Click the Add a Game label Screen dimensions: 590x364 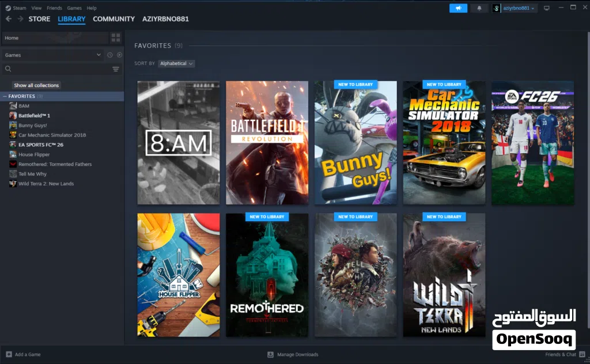[28, 354]
